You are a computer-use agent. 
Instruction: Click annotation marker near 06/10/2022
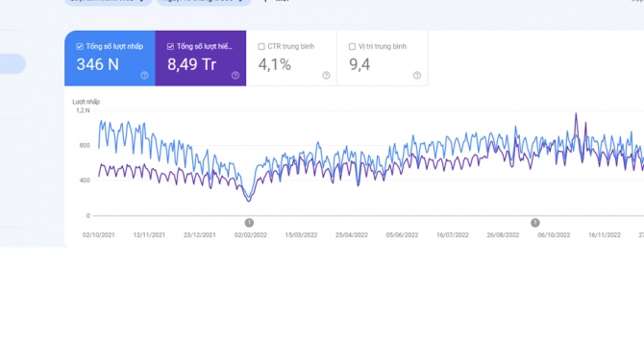coord(534,223)
